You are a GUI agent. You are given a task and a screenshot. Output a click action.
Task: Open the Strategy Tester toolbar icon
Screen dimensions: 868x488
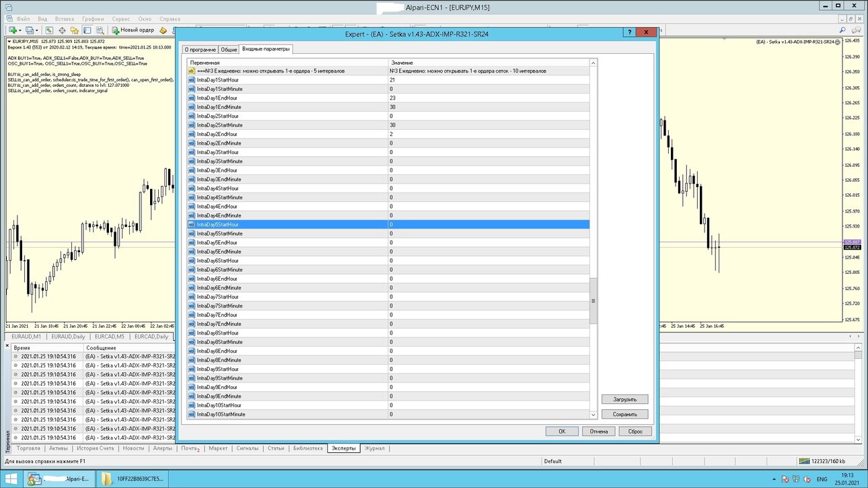pos(100,30)
